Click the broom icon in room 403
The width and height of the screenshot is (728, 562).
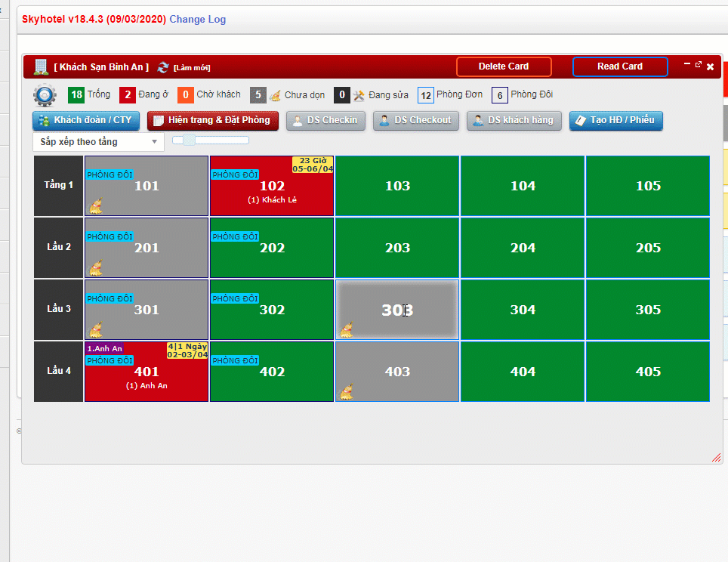click(x=347, y=391)
